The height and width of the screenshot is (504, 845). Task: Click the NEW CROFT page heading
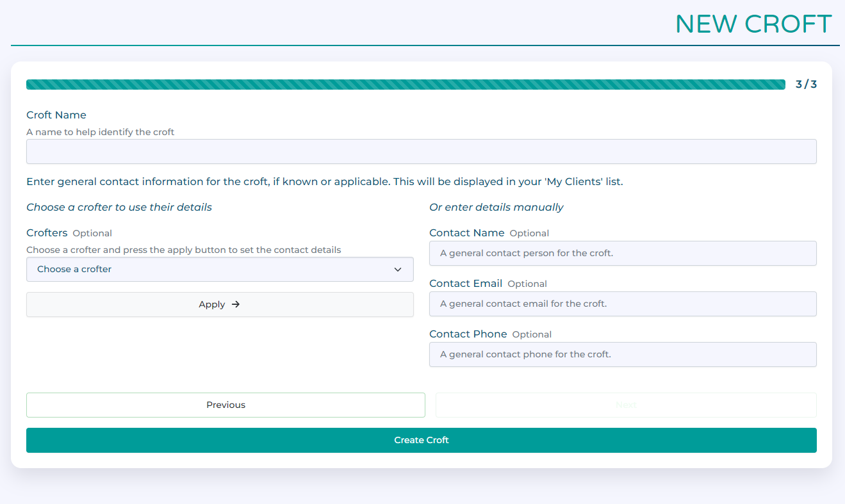click(x=753, y=24)
